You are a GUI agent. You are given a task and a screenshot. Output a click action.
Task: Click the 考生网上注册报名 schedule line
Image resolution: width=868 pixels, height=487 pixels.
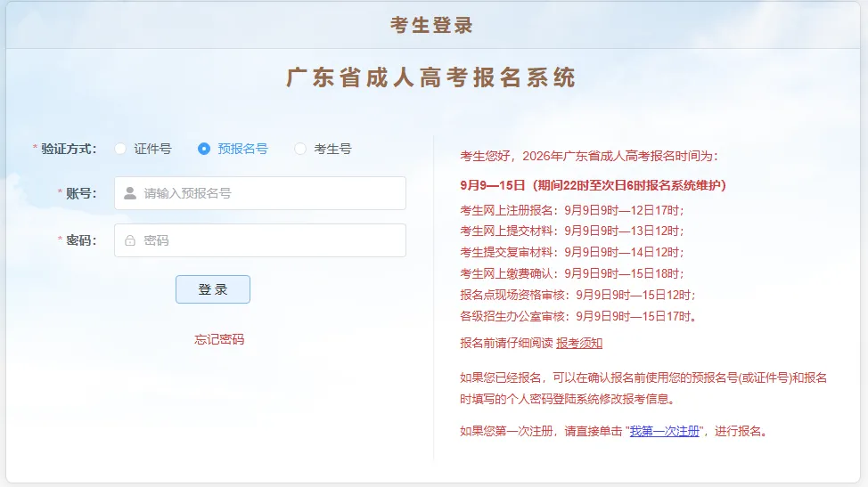572,210
